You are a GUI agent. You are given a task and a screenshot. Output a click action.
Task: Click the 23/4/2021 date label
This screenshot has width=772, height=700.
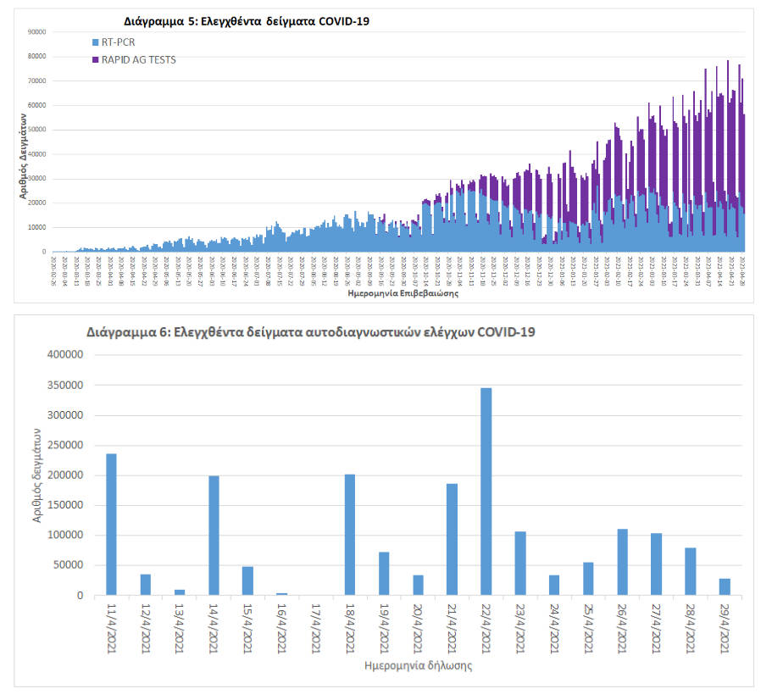click(522, 628)
